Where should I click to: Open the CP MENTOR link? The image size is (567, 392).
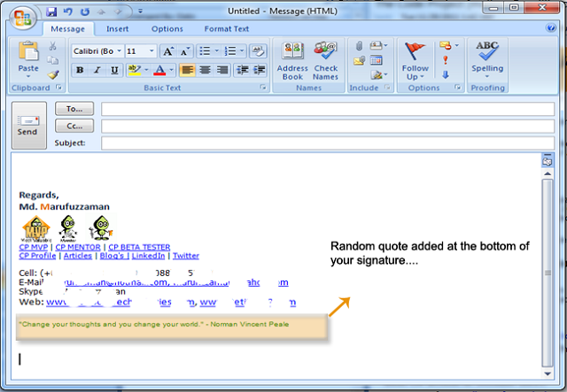pyautogui.click(x=79, y=248)
